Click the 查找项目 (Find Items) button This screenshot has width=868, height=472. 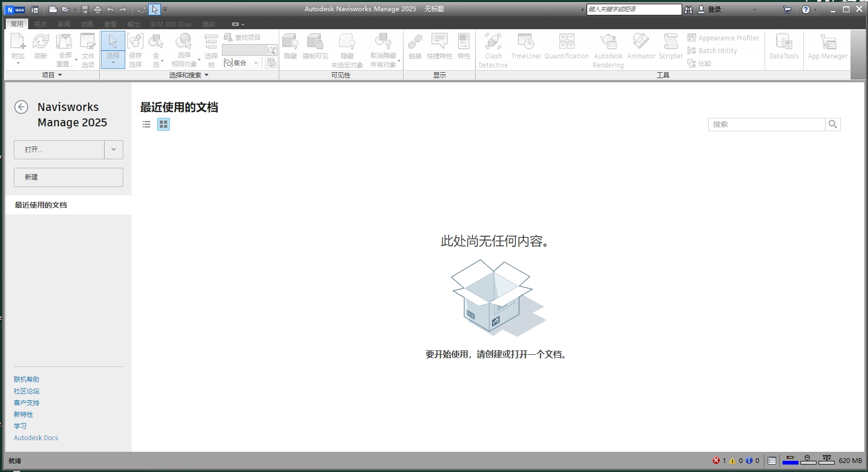242,37
